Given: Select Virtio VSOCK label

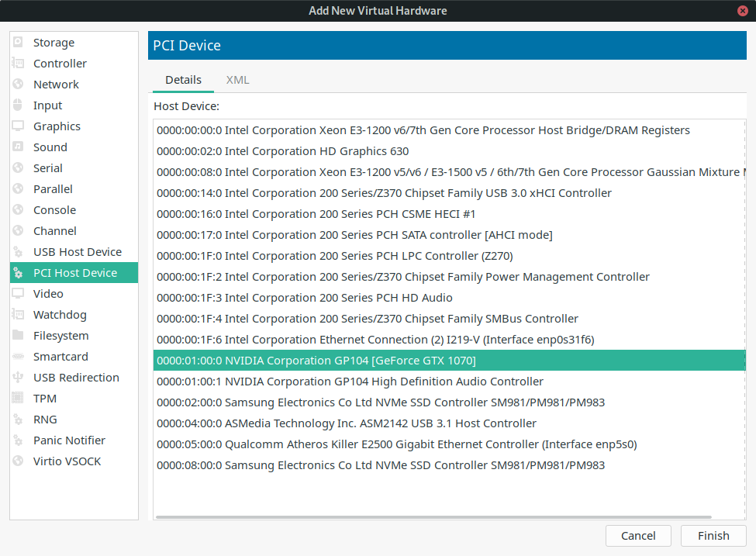Looking at the screenshot, I should [67, 461].
